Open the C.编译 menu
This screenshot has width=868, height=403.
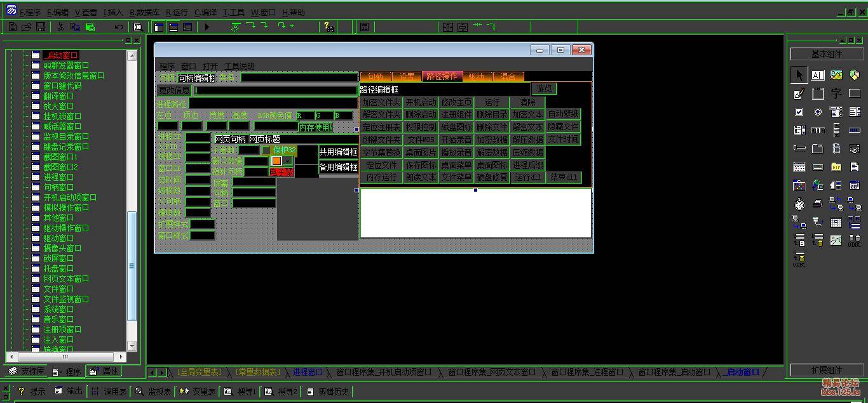coord(206,12)
